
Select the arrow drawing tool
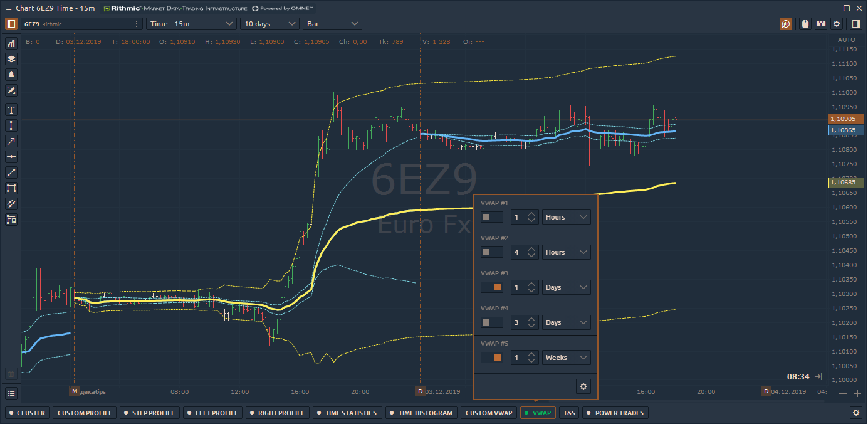pos(11,141)
